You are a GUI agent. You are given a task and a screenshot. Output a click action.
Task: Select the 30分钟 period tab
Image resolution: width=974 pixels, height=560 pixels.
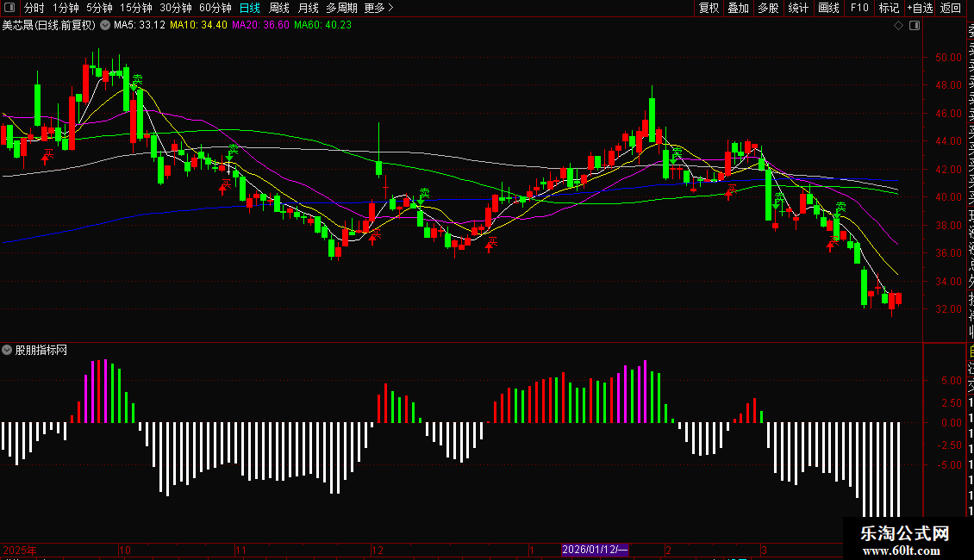[176, 8]
